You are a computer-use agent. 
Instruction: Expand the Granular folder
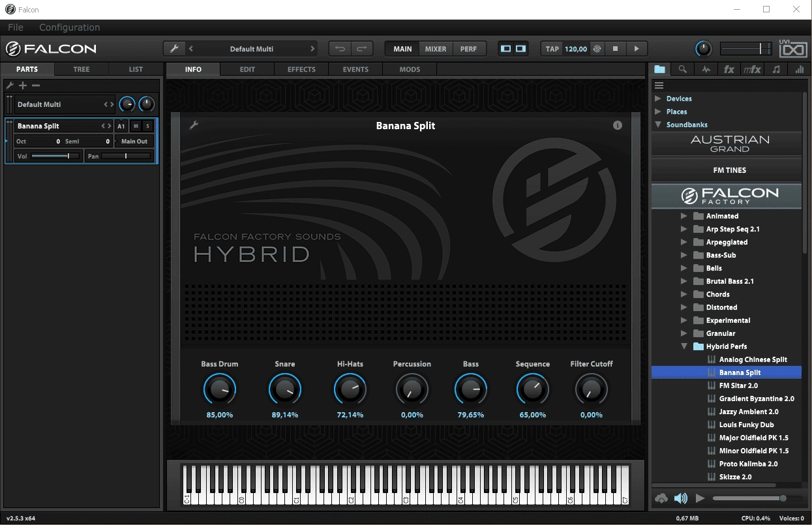[x=684, y=333]
